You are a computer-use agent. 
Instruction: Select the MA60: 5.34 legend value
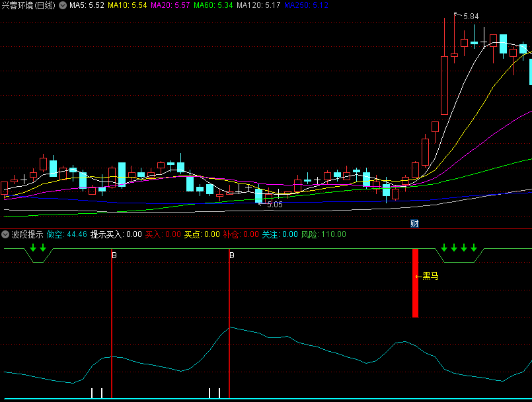coord(213,5)
